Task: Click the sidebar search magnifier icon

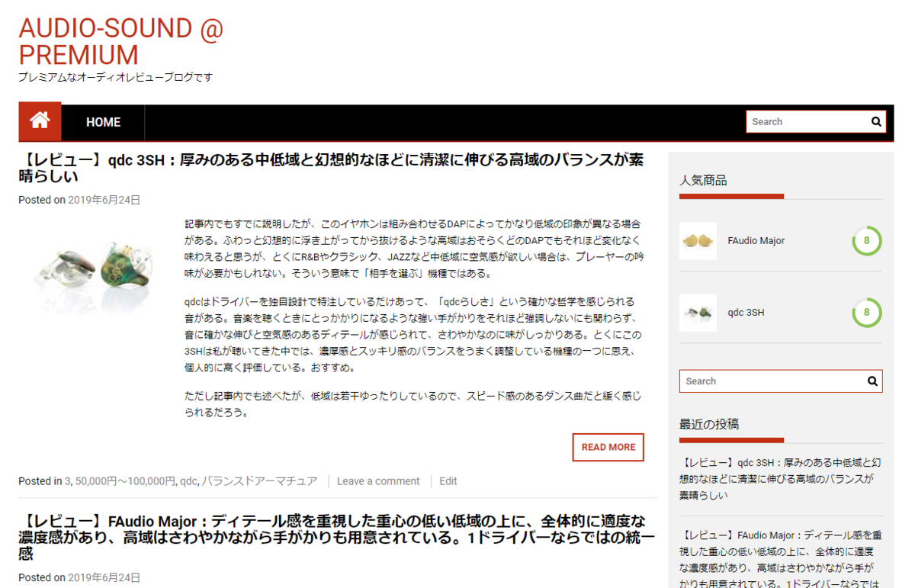Action: point(872,381)
